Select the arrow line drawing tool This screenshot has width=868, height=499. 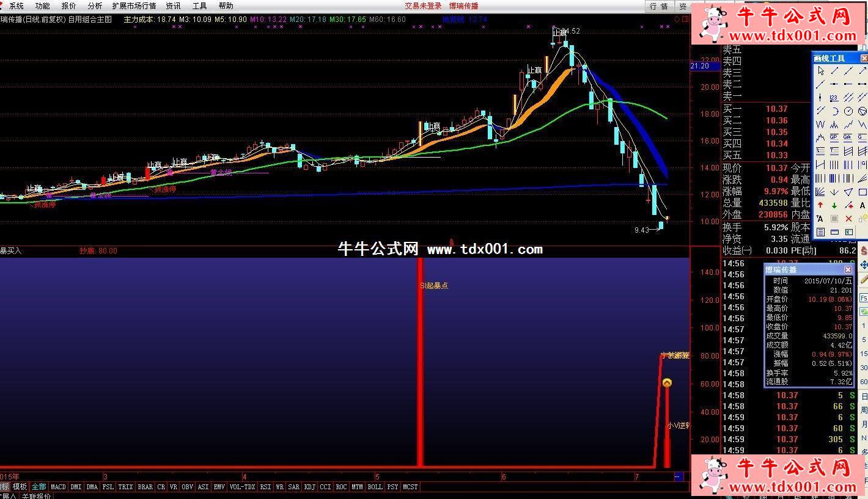click(x=862, y=71)
